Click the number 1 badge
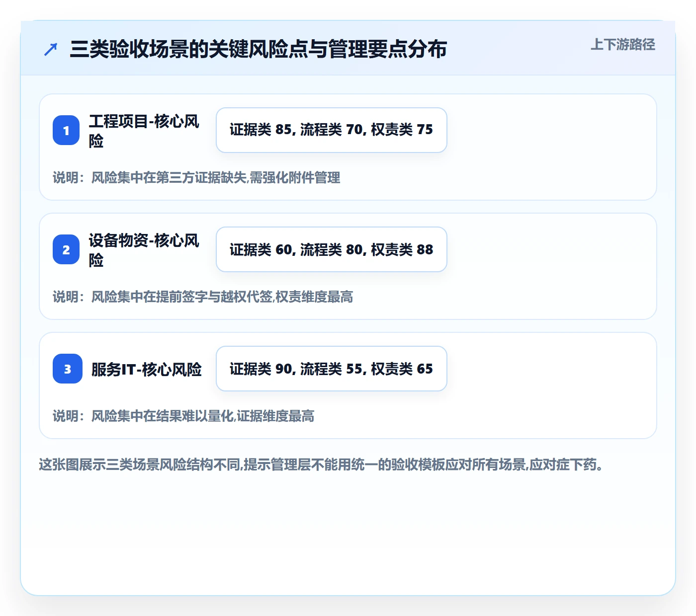Image resolution: width=696 pixels, height=616 pixels. tap(66, 130)
